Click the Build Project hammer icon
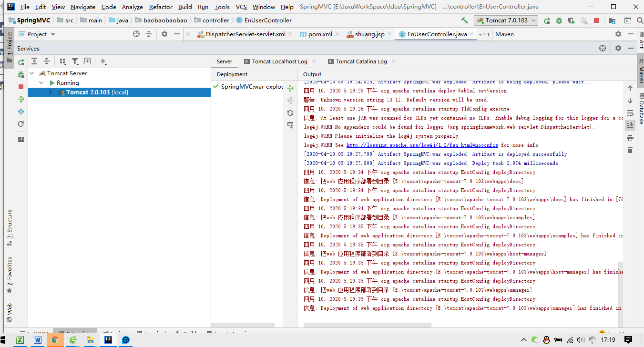Image resolution: width=644 pixels, height=347 pixels. [x=464, y=20]
